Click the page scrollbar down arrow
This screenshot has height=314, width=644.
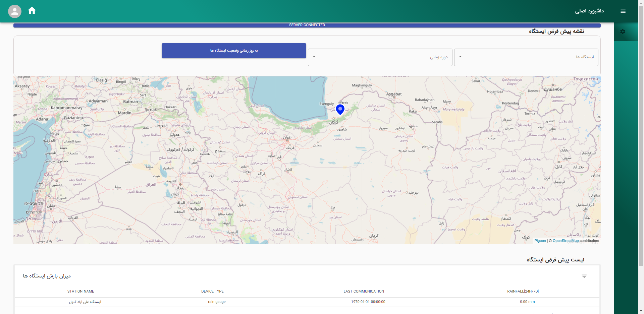(641, 311)
